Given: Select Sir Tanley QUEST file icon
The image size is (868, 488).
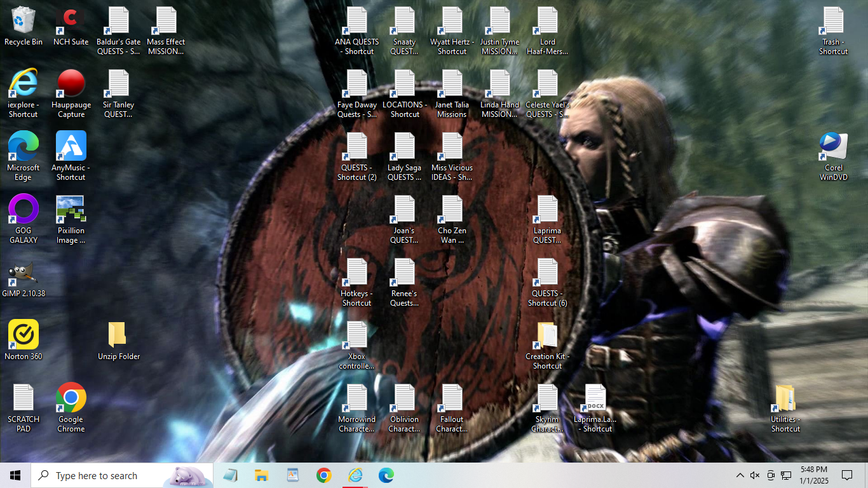Looking at the screenshot, I should tap(119, 93).
